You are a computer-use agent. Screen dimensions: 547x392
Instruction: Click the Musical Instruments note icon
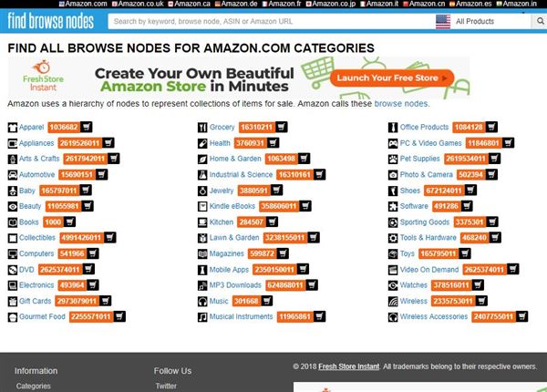(x=202, y=317)
